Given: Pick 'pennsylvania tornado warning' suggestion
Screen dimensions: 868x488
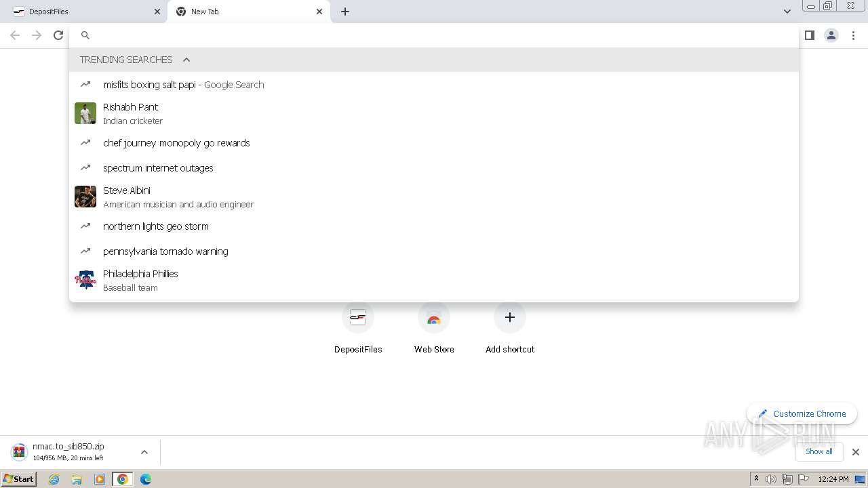Looking at the screenshot, I should coord(434,251).
